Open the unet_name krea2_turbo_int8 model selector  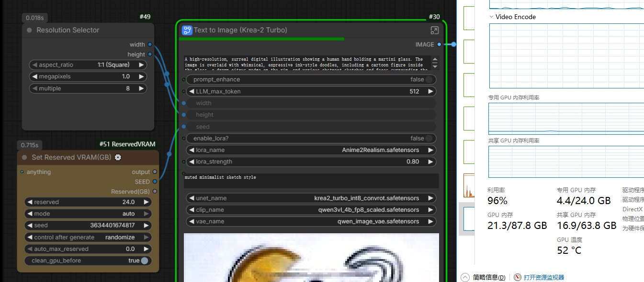tap(311, 198)
